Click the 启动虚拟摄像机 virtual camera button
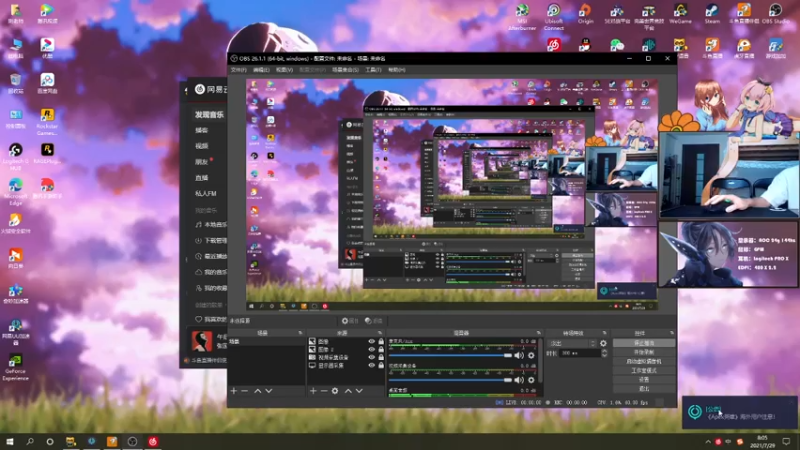 (644, 361)
